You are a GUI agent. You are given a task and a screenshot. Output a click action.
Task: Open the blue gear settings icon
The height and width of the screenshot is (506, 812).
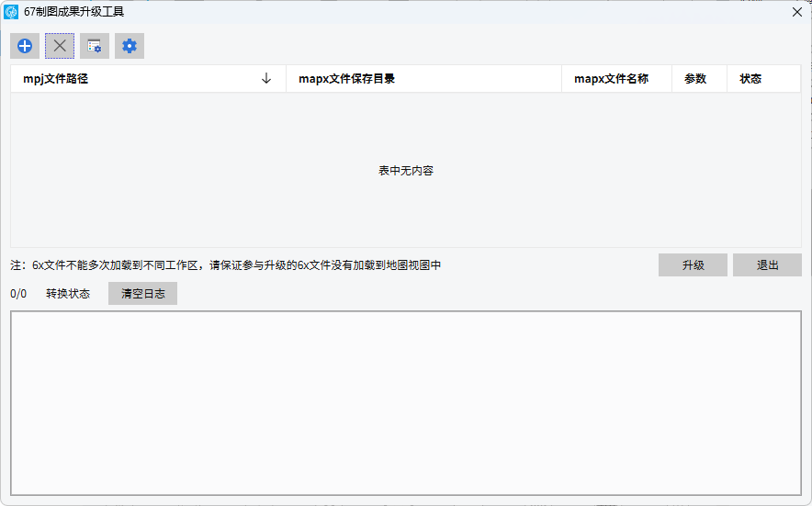(x=130, y=46)
